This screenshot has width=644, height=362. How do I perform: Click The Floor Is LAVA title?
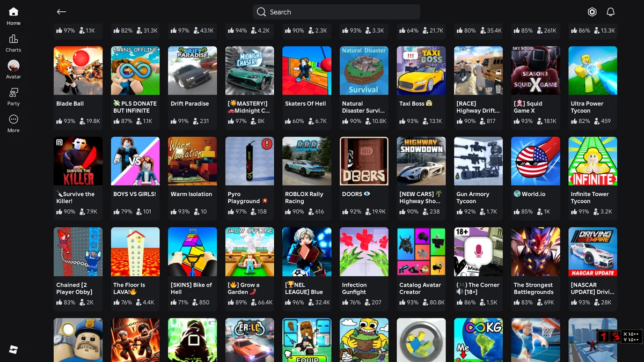tap(129, 289)
